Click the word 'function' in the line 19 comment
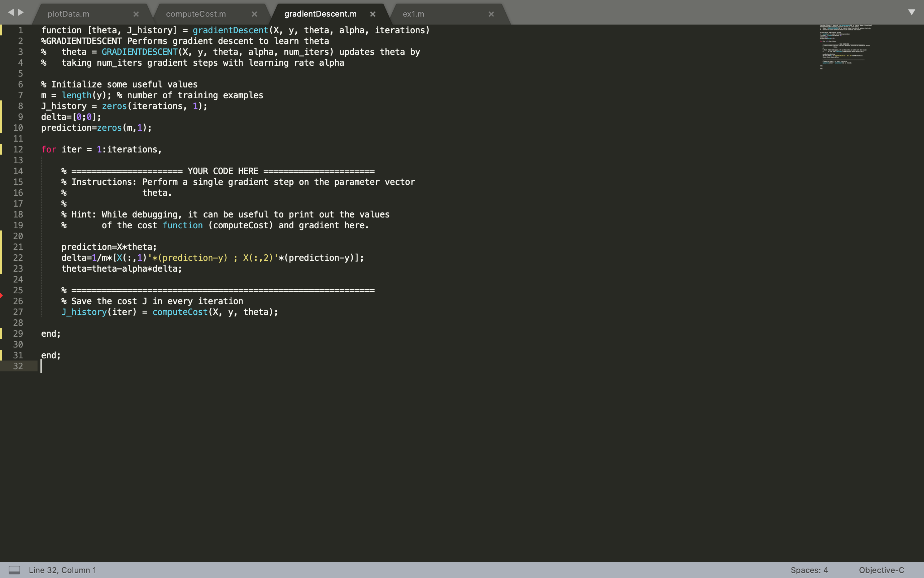 point(183,225)
